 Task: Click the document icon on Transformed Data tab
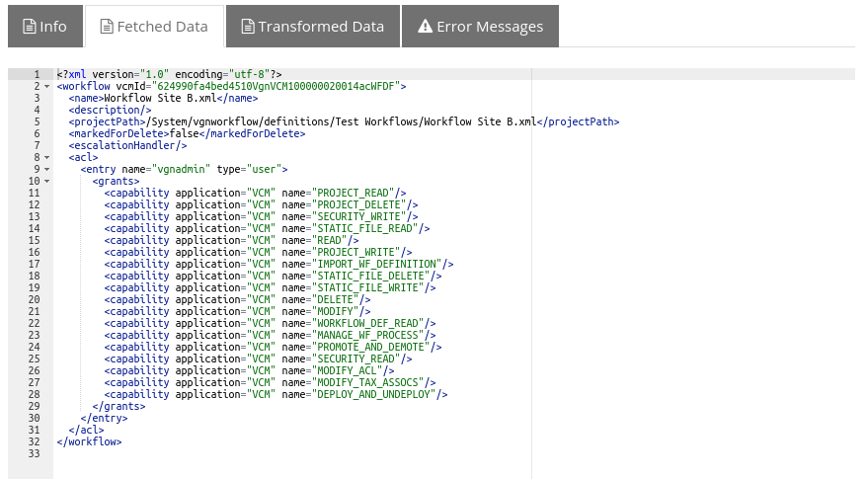248,27
